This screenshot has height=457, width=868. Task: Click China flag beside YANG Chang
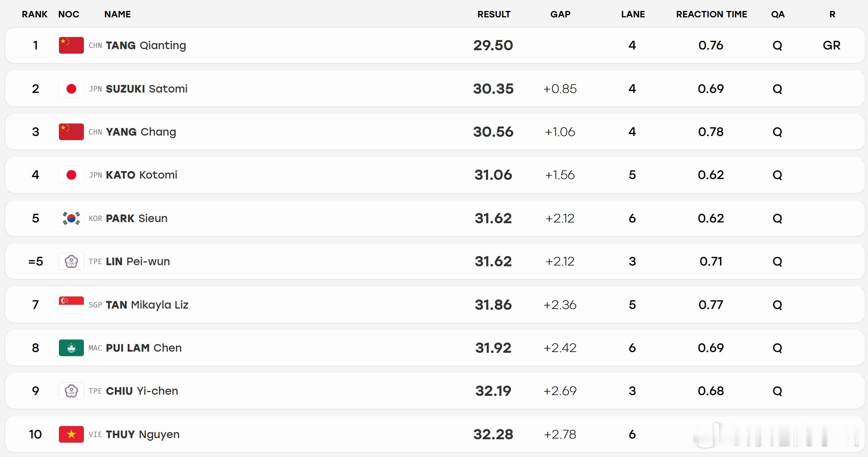point(71,132)
